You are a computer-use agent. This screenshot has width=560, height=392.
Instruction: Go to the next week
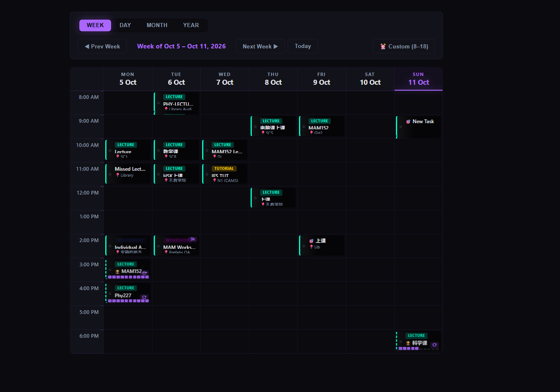[x=260, y=46]
